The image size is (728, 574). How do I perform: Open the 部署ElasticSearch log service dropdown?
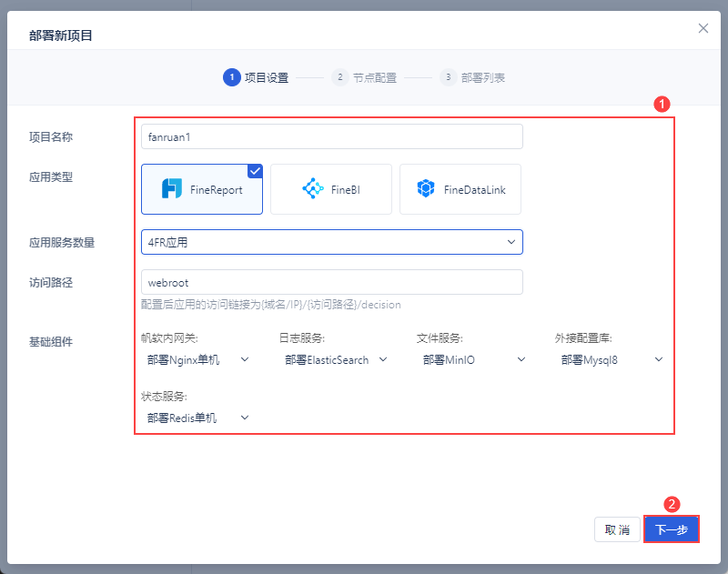pyautogui.click(x=336, y=359)
